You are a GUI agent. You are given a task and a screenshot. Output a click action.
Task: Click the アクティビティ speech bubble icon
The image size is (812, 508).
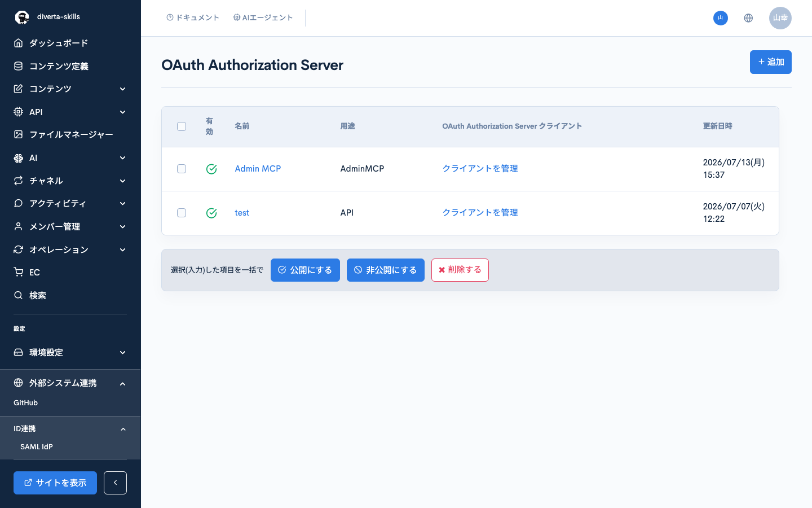pos(19,203)
